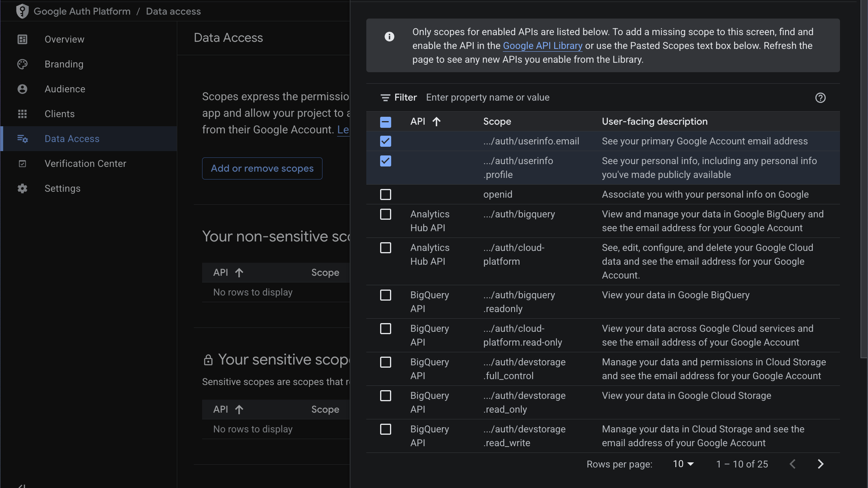The width and height of the screenshot is (868, 488).
Task: Click the Google Auth Platform shield icon
Action: click(22, 11)
